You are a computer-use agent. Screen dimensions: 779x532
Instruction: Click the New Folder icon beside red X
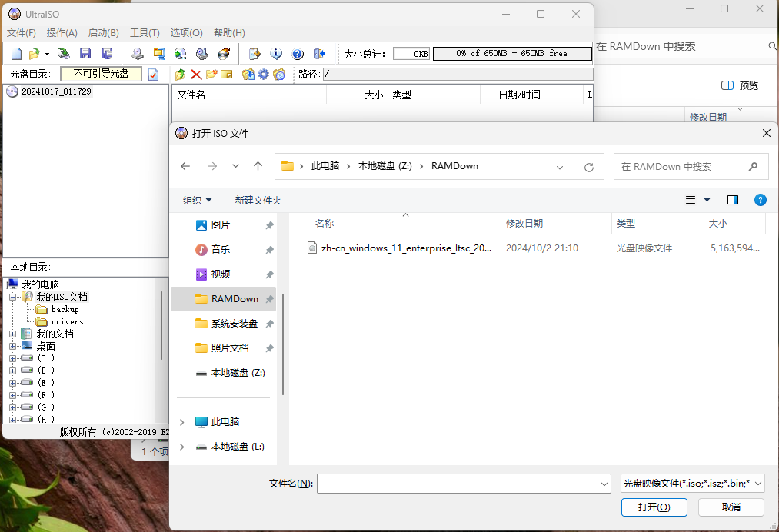pos(211,75)
